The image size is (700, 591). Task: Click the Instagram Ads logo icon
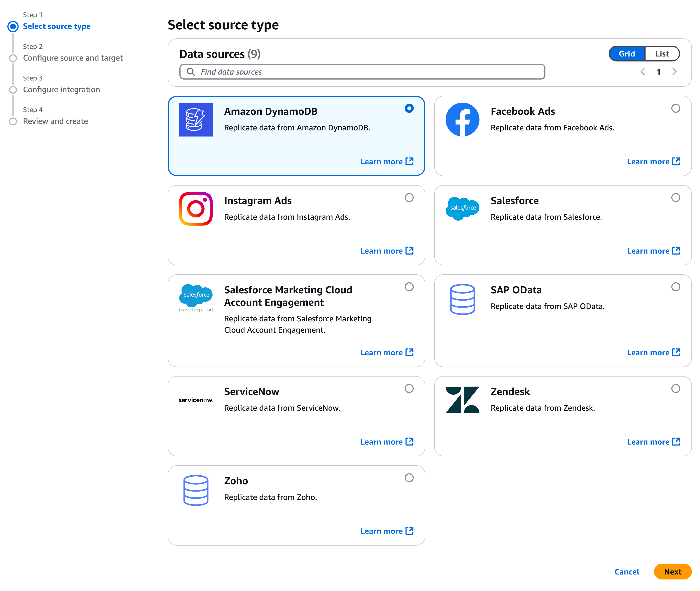click(196, 209)
